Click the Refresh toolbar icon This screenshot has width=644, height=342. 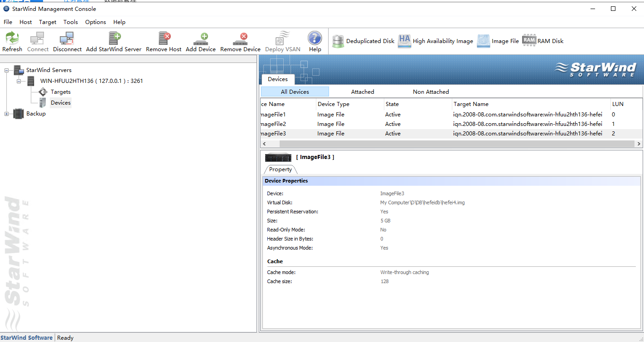[12, 38]
